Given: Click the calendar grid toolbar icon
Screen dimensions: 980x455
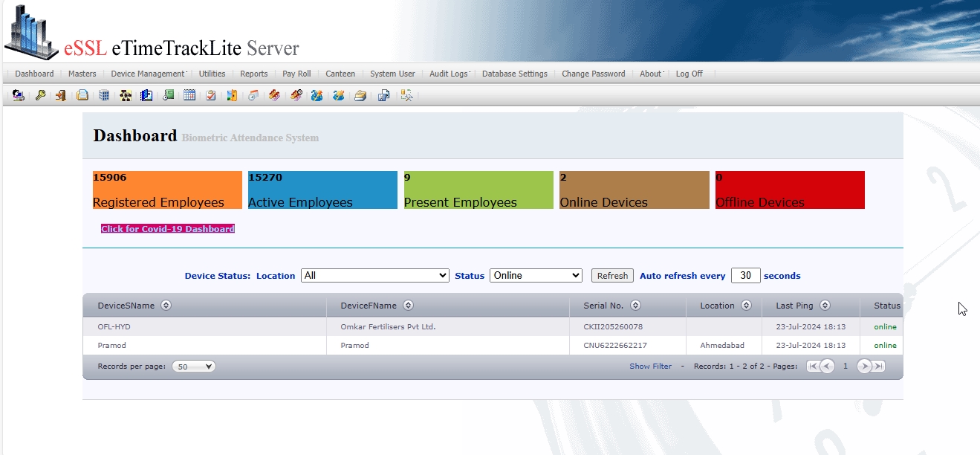Looking at the screenshot, I should (x=189, y=95).
